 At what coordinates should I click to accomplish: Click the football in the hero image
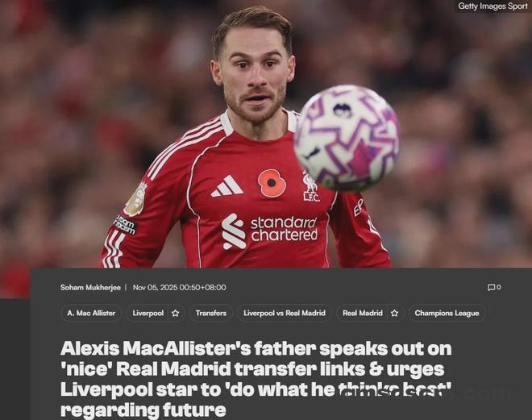347,139
